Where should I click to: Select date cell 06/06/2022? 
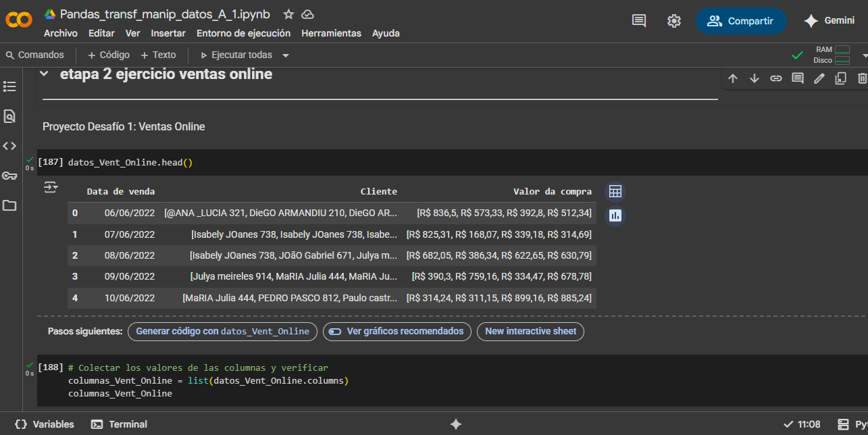[130, 213]
